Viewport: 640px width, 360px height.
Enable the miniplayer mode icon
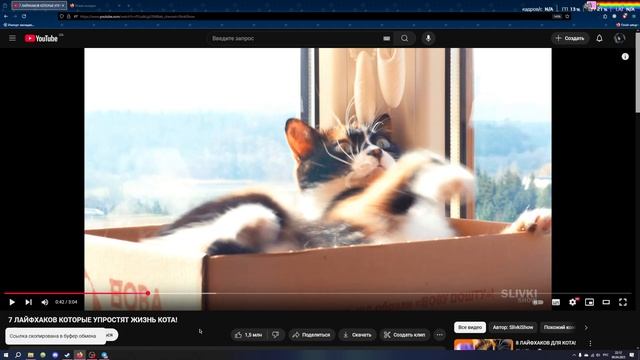point(589,302)
